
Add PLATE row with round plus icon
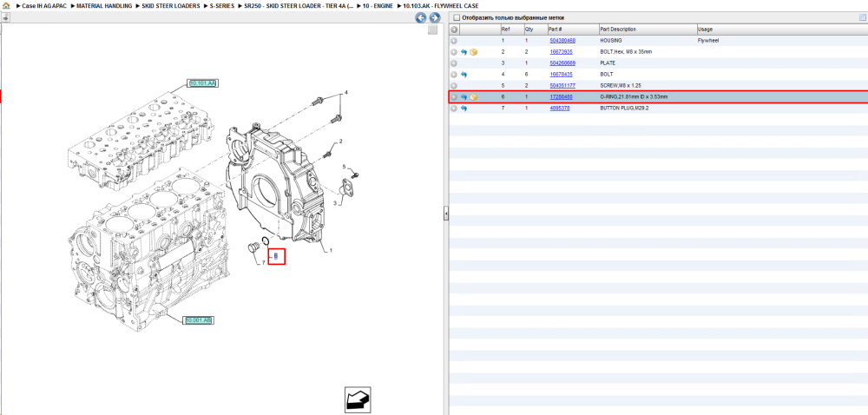click(x=454, y=63)
